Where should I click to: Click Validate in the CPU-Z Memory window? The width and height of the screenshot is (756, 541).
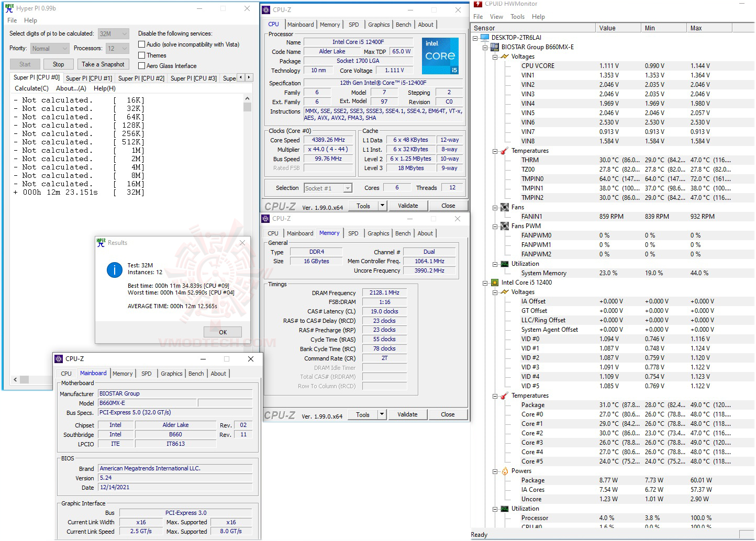pos(407,414)
